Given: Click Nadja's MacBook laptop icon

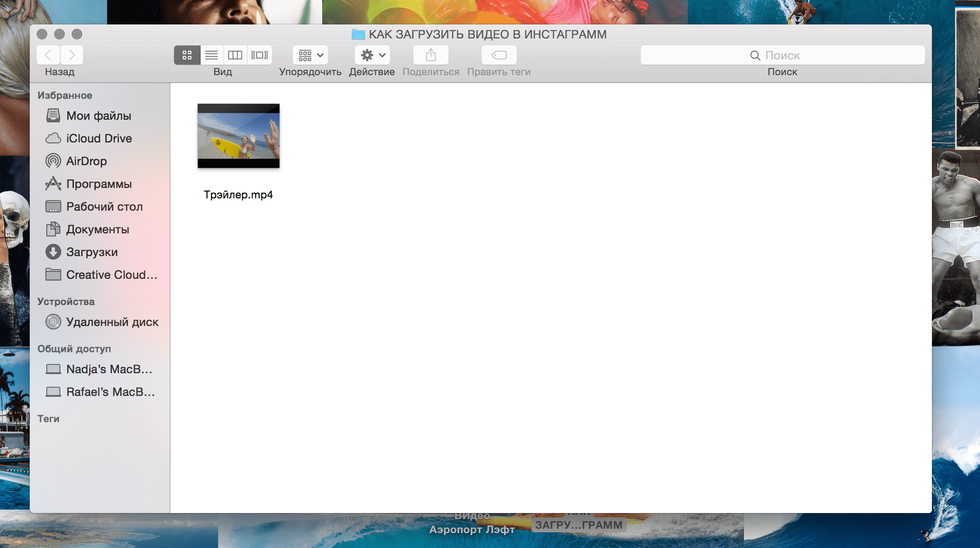Looking at the screenshot, I should pyautogui.click(x=53, y=369).
